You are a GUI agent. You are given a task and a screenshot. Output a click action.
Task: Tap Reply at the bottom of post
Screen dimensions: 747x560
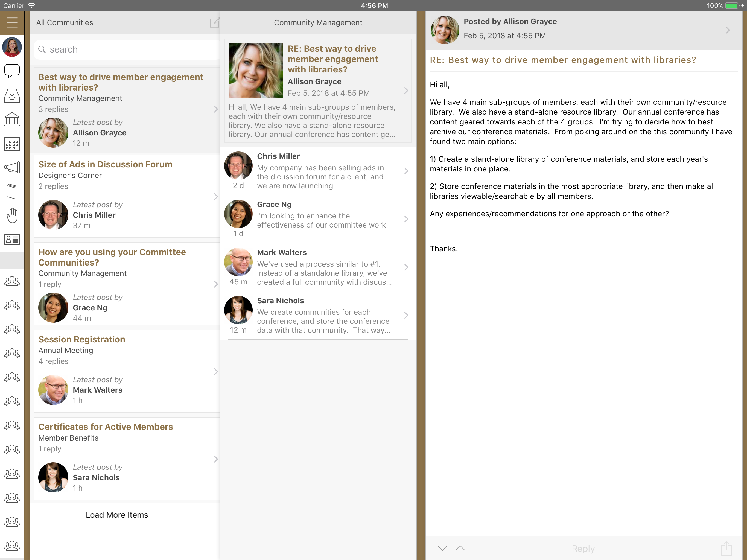583,548
